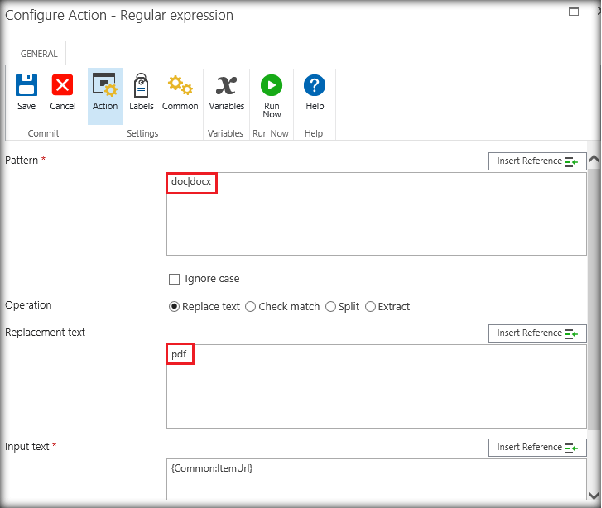This screenshot has width=602, height=508.
Task: Select the Extract operation
Action: click(x=370, y=306)
